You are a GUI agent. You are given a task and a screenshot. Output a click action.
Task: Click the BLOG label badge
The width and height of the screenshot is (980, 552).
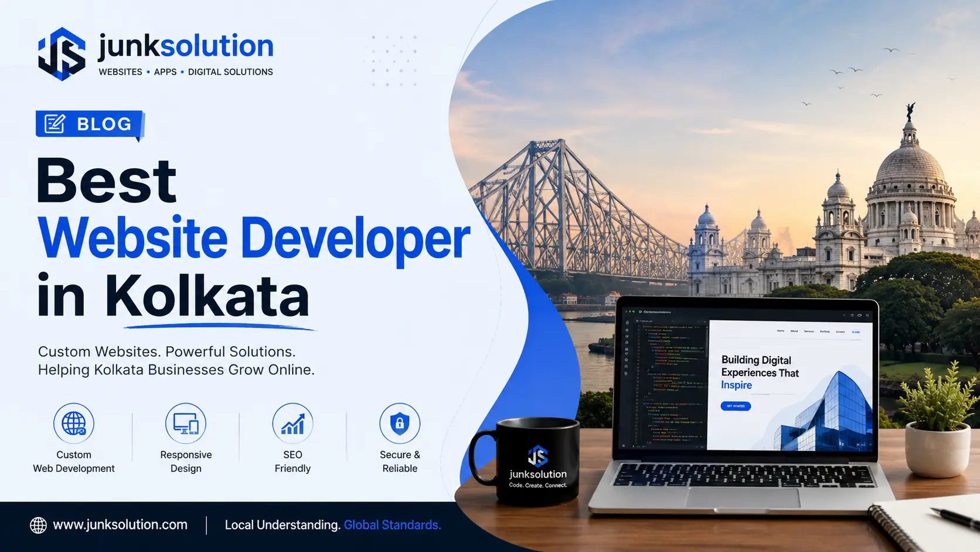click(89, 124)
